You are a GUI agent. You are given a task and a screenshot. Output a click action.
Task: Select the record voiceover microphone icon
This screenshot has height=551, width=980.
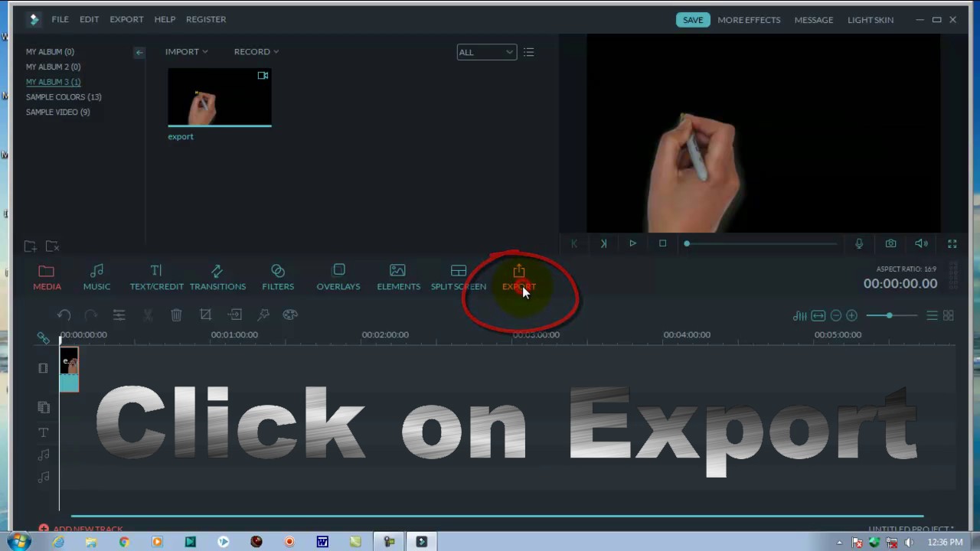tap(858, 243)
